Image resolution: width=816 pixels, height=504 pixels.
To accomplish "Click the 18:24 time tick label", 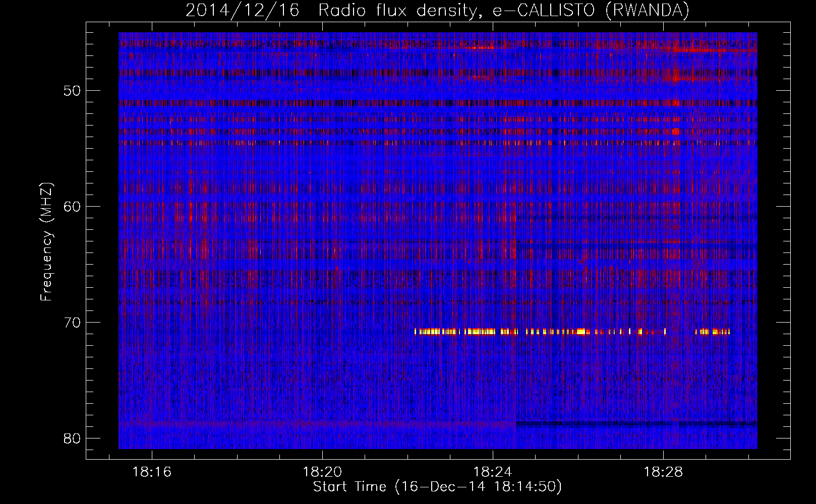I will 493,472.
